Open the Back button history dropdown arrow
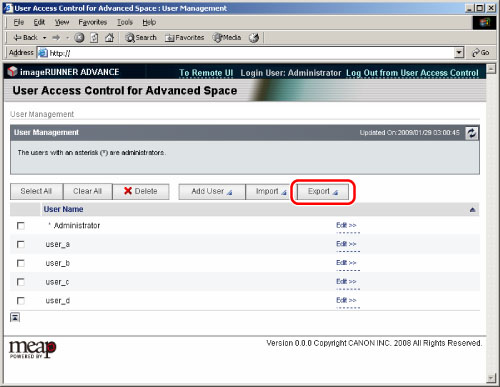Screen dimensions: 500x387 [44, 38]
